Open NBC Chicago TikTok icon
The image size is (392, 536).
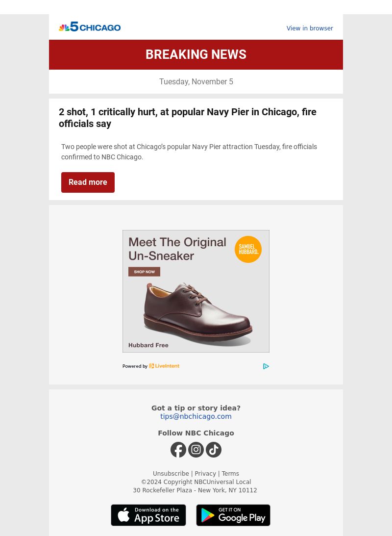(x=214, y=450)
